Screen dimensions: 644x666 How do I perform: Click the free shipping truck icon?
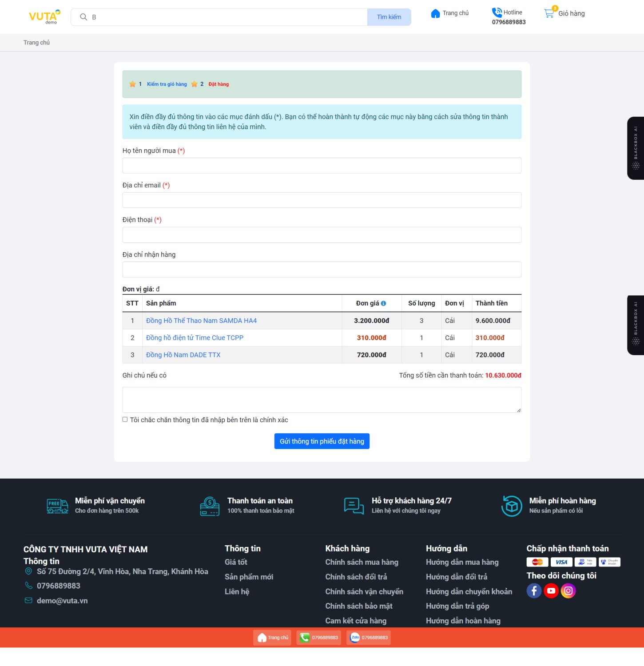pyautogui.click(x=58, y=506)
